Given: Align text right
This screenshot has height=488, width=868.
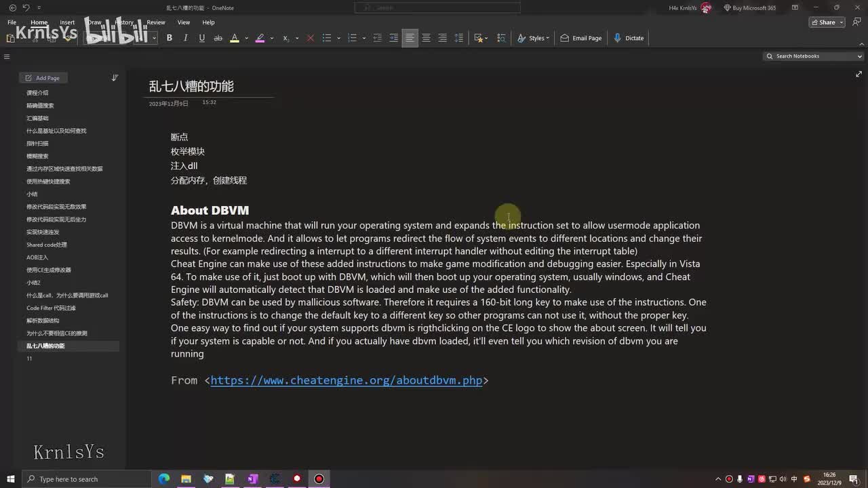Looking at the screenshot, I should coord(443,38).
